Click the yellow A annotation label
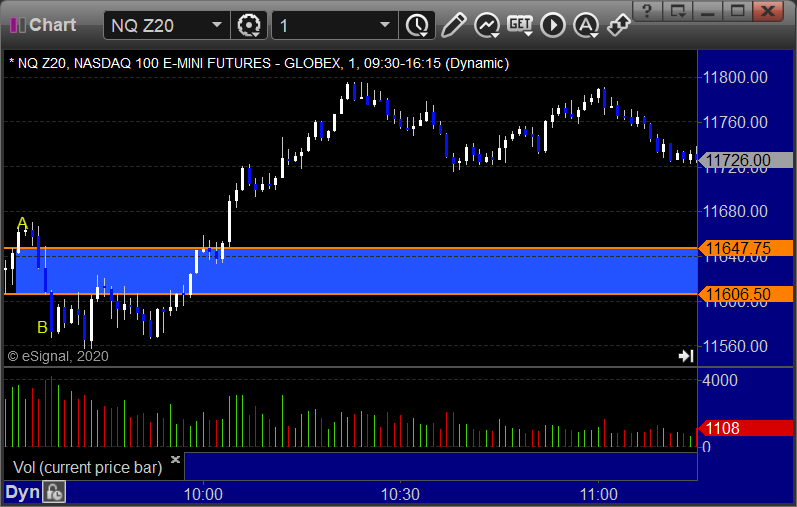This screenshot has width=797, height=507. (22, 223)
